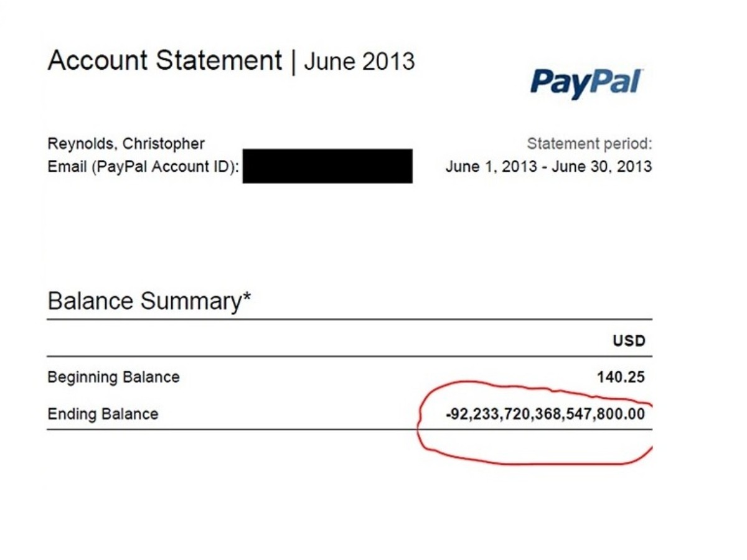Click the first name Christopher
The image size is (747, 560).
pos(163,144)
